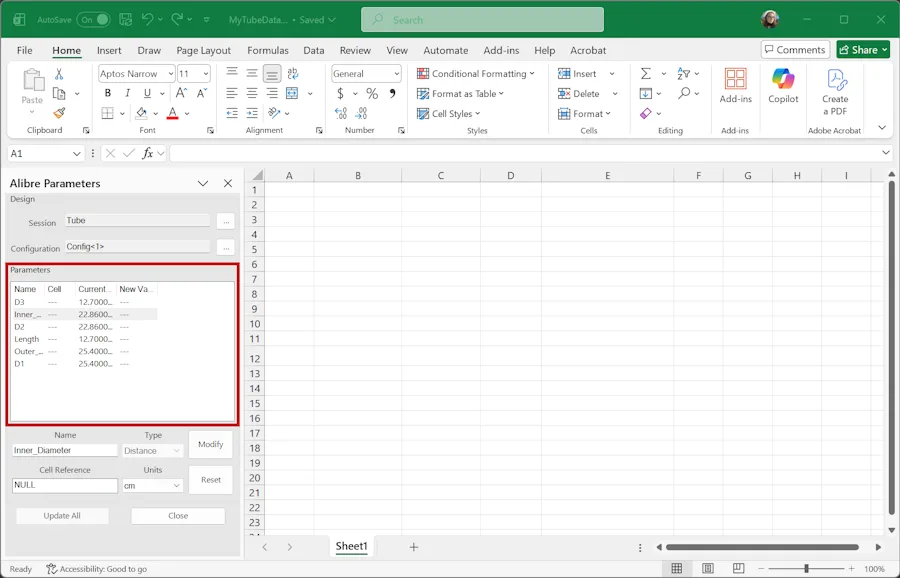Click the Cell Reference NULL field

(x=64, y=485)
